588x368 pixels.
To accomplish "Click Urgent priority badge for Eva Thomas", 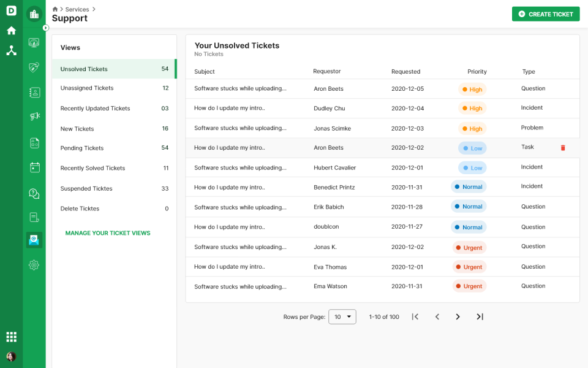I will [469, 267].
